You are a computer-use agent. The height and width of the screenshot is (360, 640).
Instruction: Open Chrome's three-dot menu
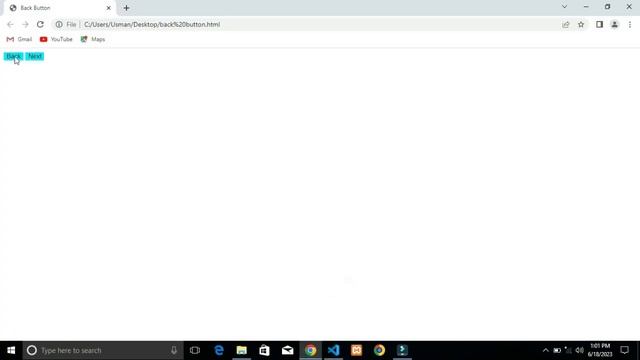point(630,24)
